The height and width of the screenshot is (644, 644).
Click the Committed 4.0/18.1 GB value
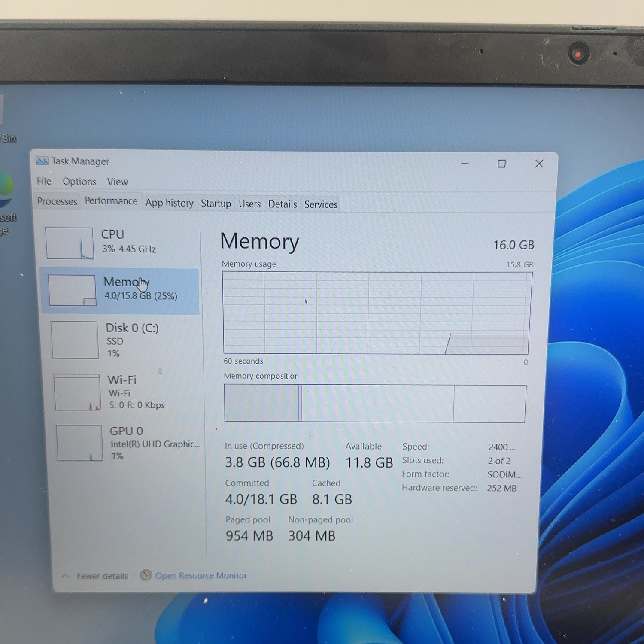(x=261, y=499)
